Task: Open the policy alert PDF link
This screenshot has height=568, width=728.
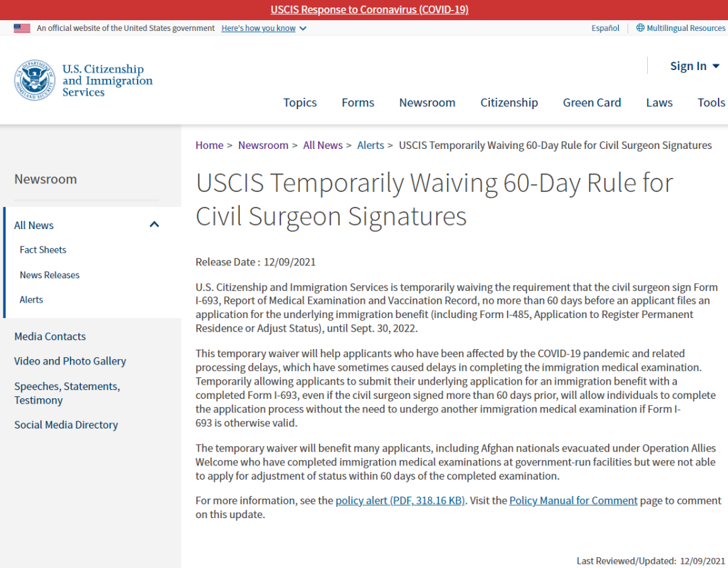Action: coord(400,501)
